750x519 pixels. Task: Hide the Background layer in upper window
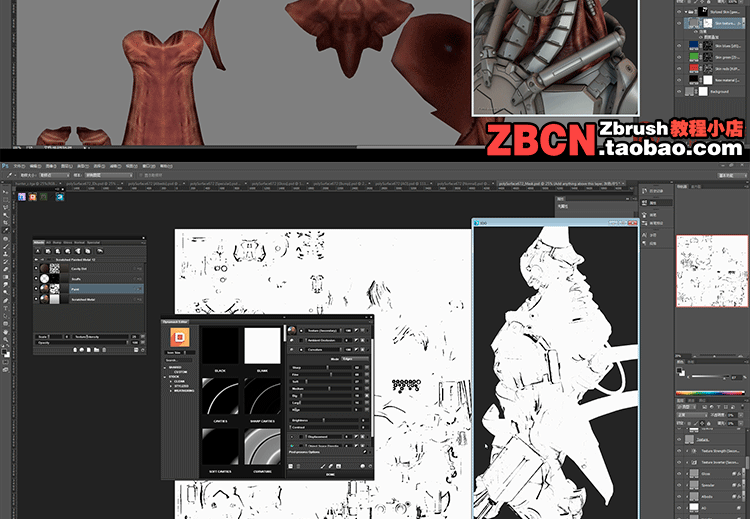tap(679, 91)
